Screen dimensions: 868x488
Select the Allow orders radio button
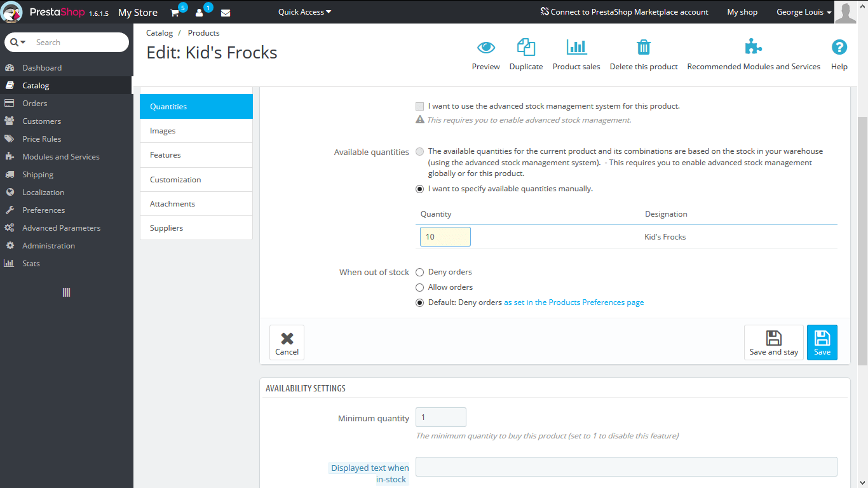(419, 287)
